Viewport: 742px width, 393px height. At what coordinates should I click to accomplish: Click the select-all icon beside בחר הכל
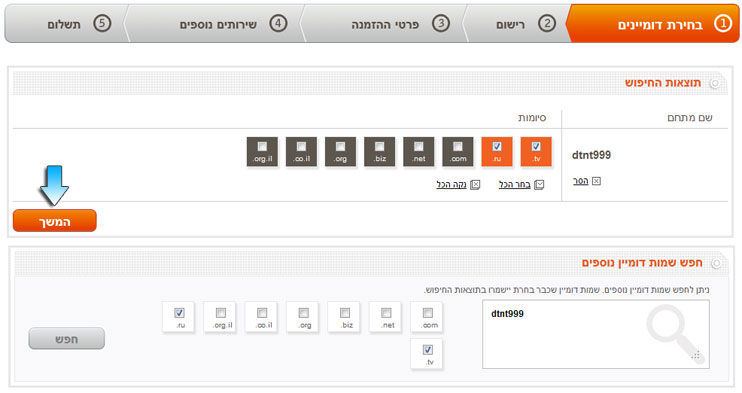click(539, 185)
